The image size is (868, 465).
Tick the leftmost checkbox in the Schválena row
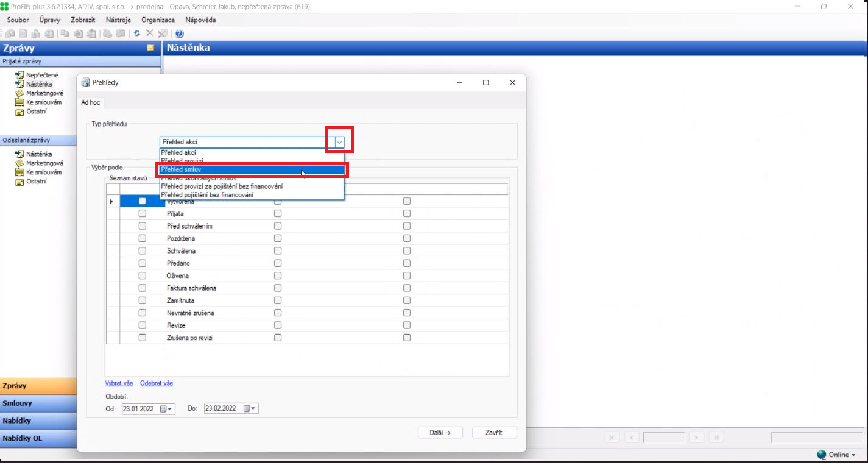click(143, 251)
